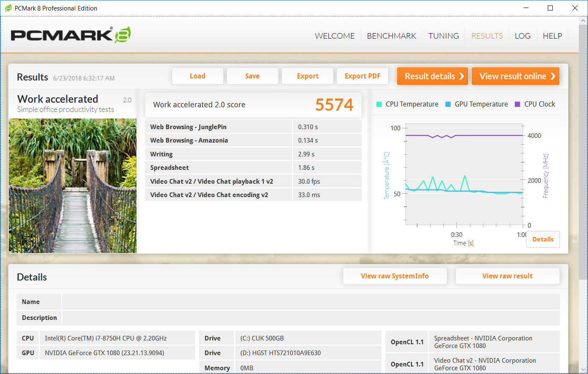Click the CPU Clock legend swatch
The width and height of the screenshot is (588, 374).
[x=517, y=104]
